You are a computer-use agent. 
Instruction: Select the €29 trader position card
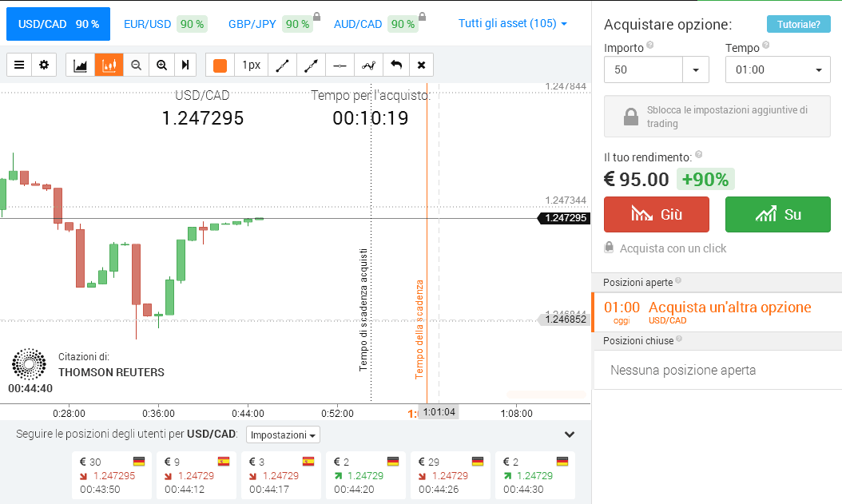click(x=451, y=475)
